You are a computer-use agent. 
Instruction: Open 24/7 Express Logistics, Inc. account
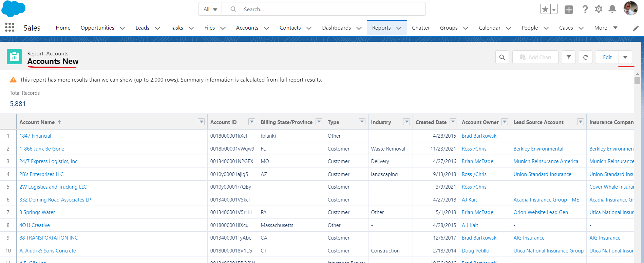pyautogui.click(x=49, y=161)
